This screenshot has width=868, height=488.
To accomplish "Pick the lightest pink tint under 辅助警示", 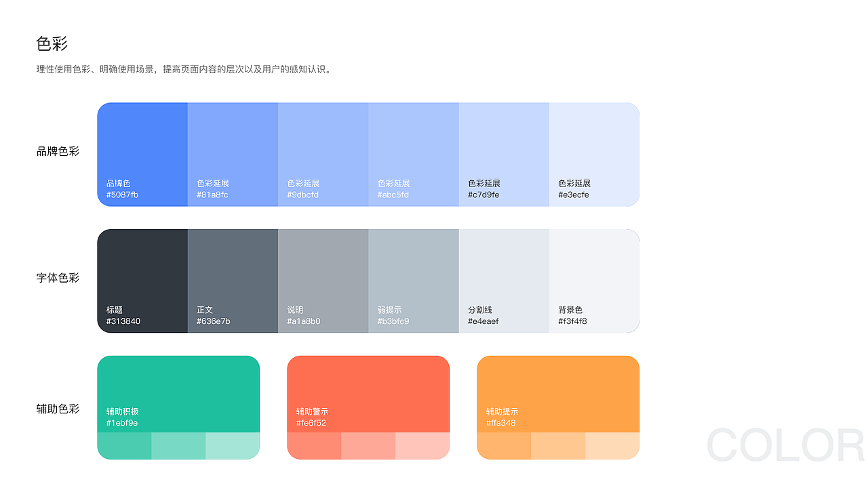I will [x=422, y=446].
